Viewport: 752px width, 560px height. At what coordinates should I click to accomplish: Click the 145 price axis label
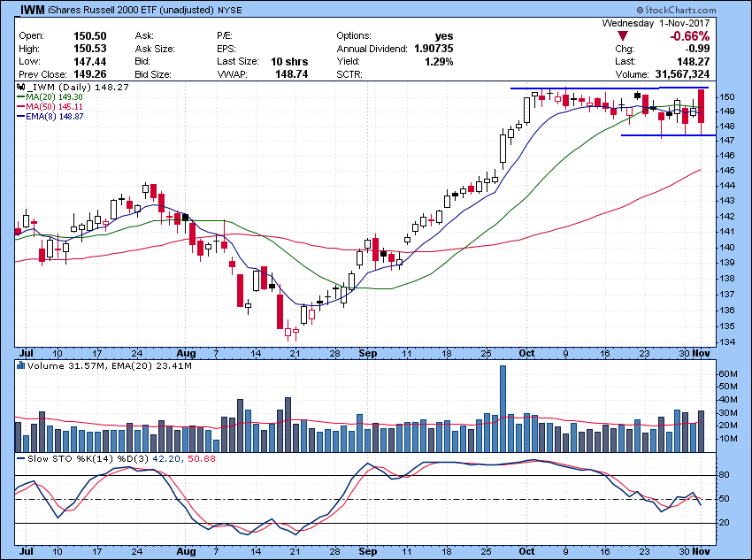(725, 170)
